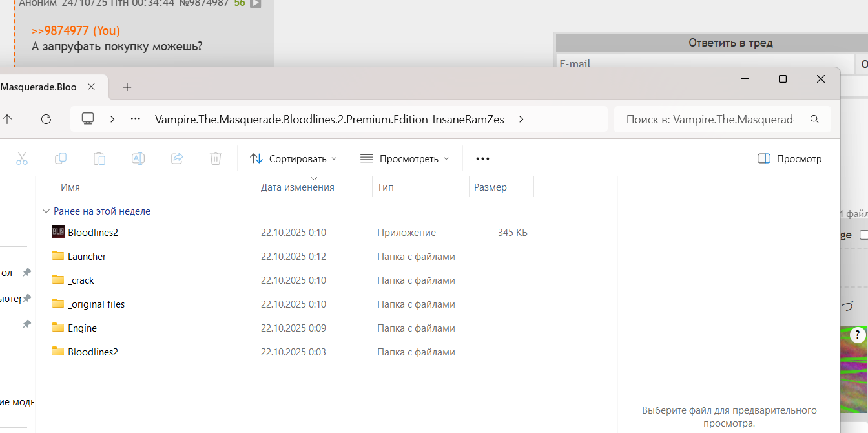868x433 pixels.
Task: Click date 22.10.2025 0:03 in file list
Action: pyautogui.click(x=293, y=352)
